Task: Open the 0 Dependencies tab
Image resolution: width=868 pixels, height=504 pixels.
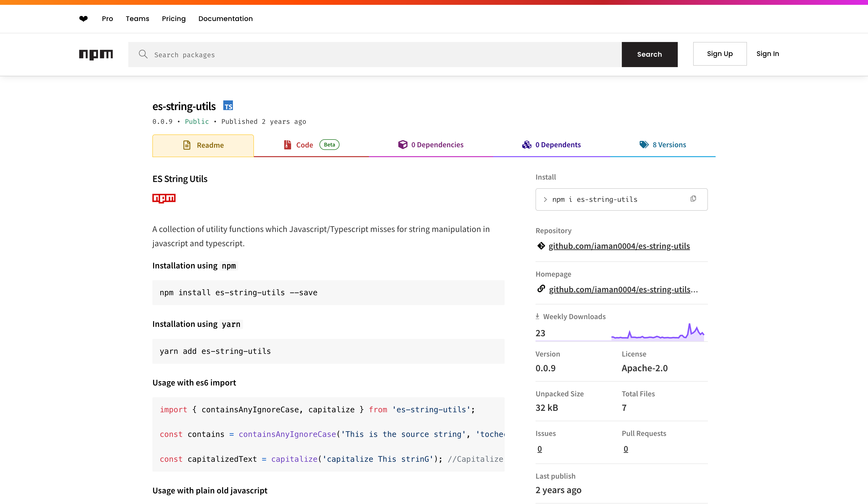Action: (431, 145)
